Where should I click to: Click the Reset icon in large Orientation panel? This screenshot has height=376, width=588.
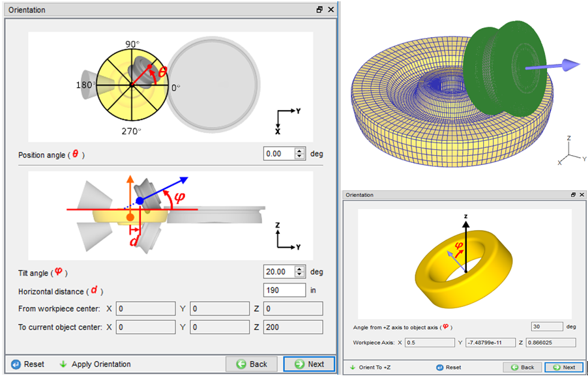coord(16,364)
